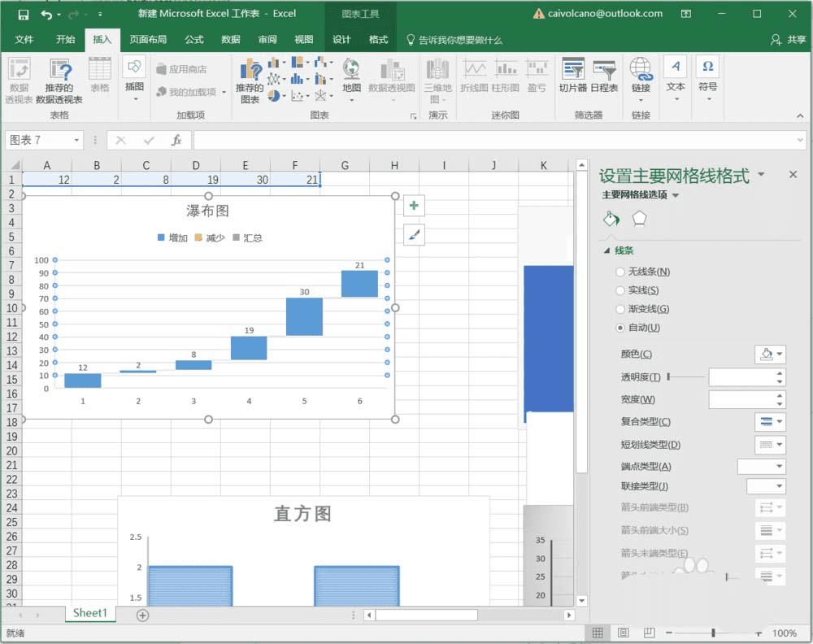The width and height of the screenshot is (813, 644).
Task: Expand the Compound type dropdown
Action: pyautogui.click(x=770, y=421)
